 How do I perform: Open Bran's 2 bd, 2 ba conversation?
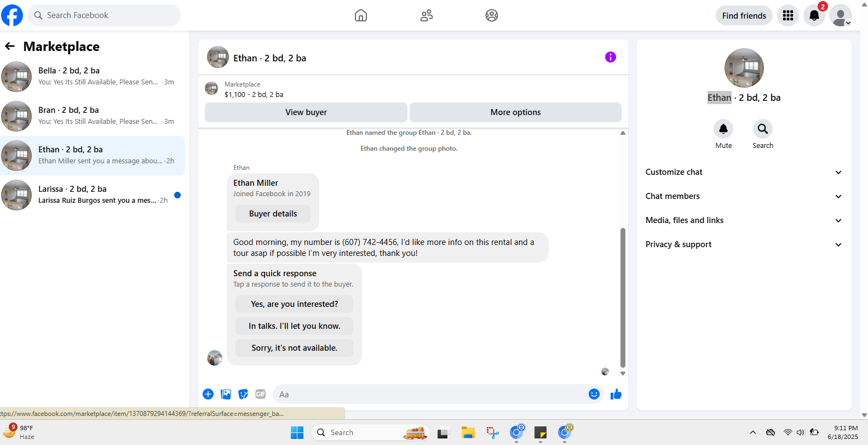point(93,116)
